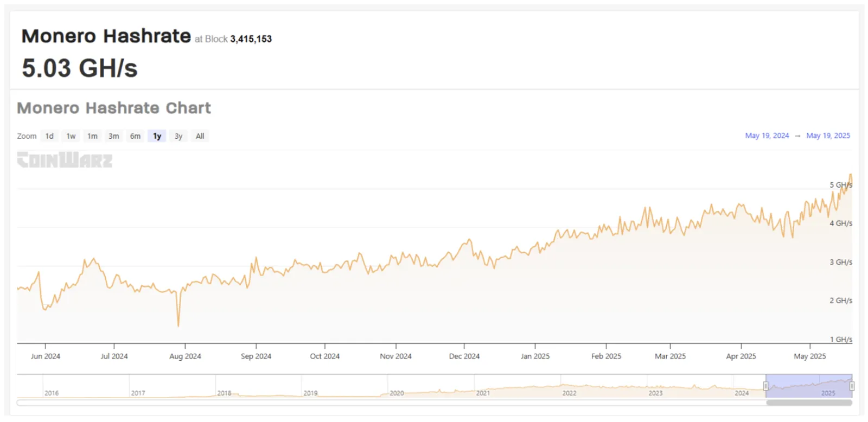
Task: Set chart zoom to 1m
Action: [92, 136]
